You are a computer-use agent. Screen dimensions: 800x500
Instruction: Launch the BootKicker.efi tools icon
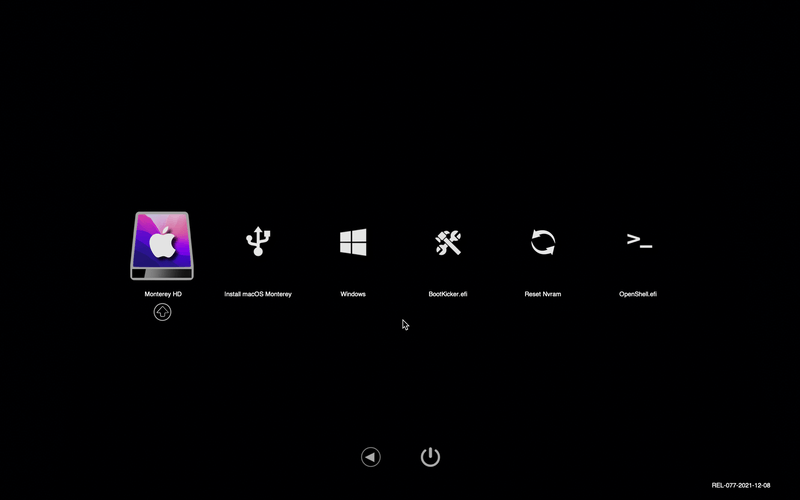(448, 242)
